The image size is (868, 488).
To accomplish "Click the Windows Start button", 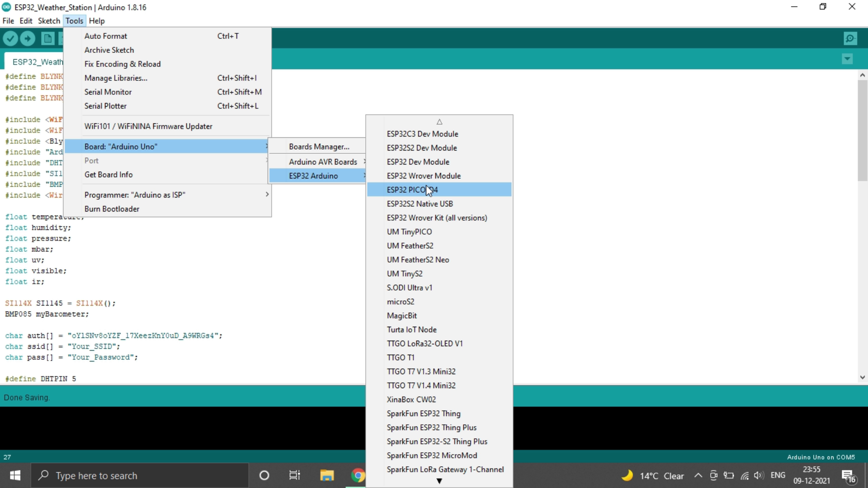I will 14,475.
